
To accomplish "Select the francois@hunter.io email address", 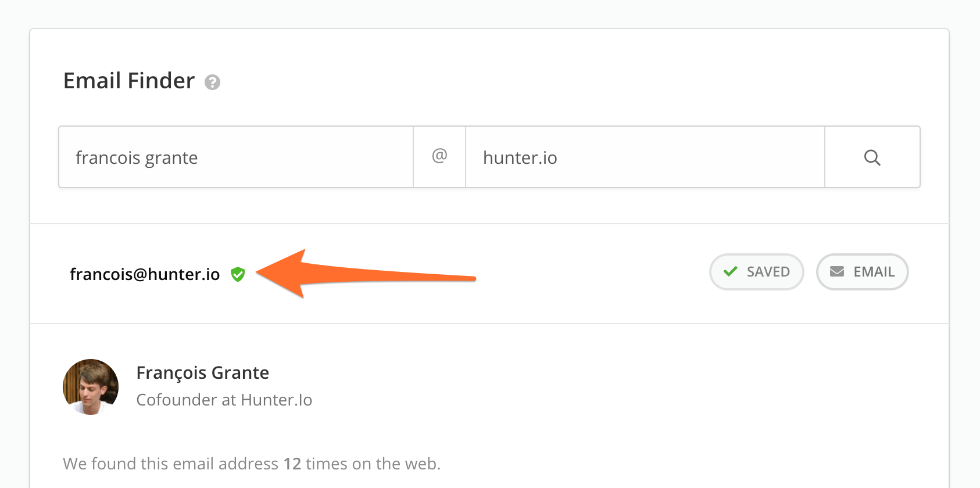I will (x=145, y=274).
